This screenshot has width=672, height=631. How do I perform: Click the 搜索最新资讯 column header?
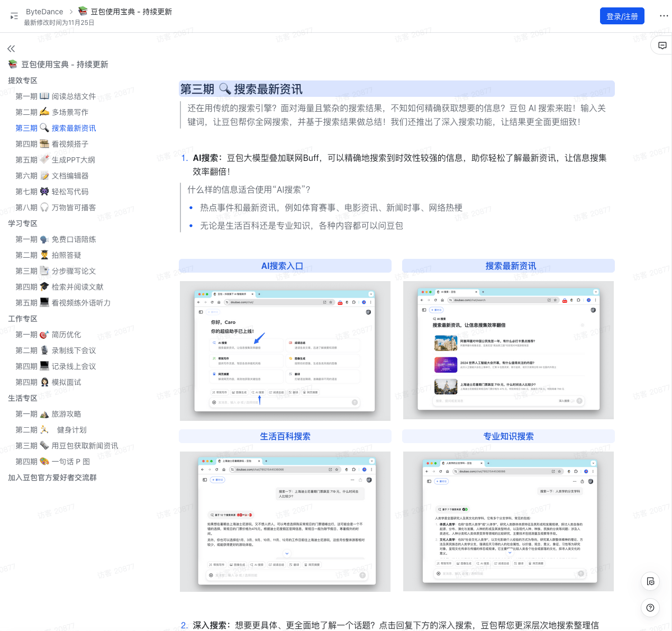(x=511, y=266)
